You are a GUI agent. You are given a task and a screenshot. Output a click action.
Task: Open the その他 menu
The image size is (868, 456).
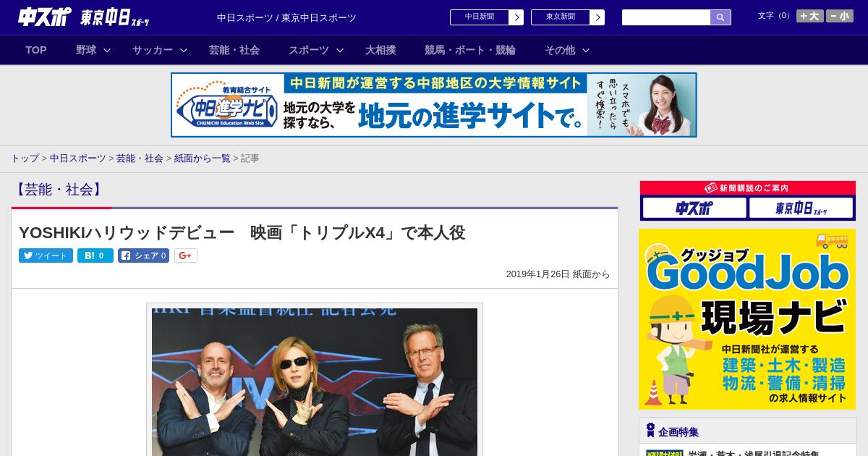click(560, 50)
